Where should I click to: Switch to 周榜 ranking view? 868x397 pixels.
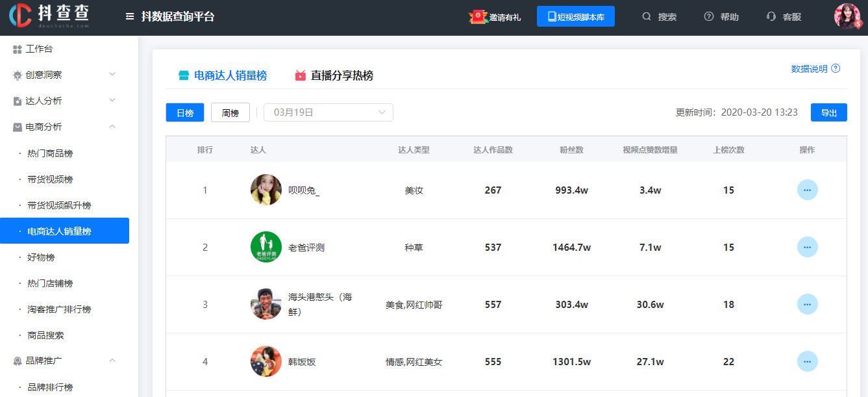(x=230, y=112)
